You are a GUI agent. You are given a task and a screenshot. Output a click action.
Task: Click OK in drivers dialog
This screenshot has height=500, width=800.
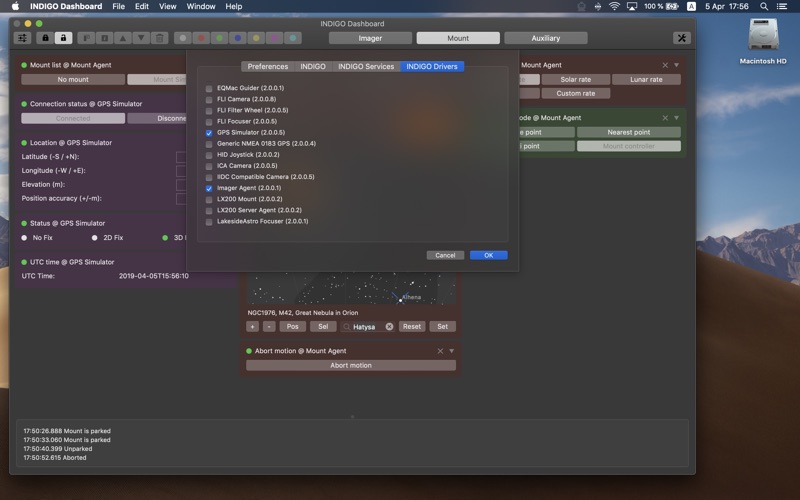(x=488, y=255)
